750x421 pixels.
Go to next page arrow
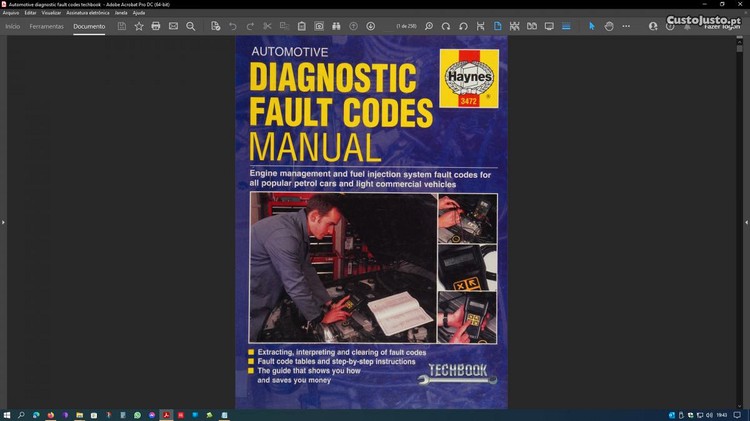(371, 26)
